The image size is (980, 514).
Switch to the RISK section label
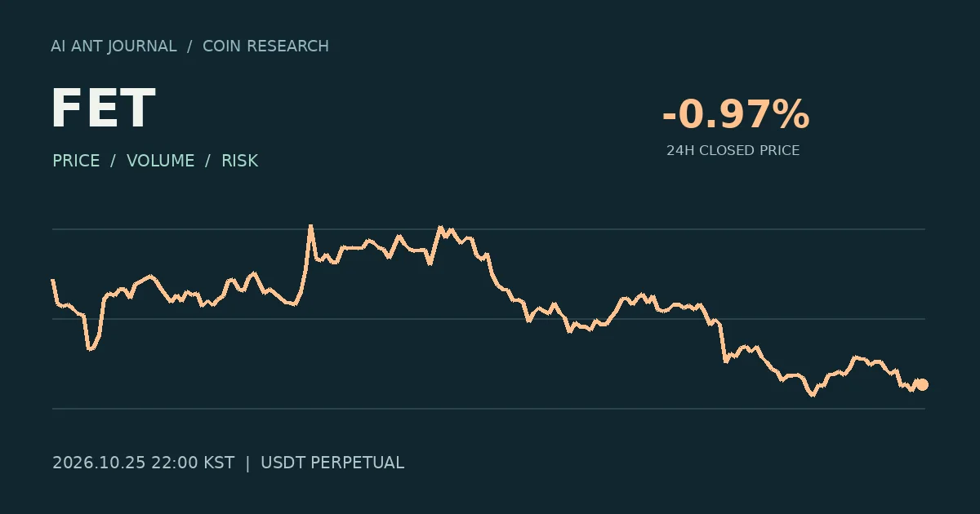coord(239,161)
